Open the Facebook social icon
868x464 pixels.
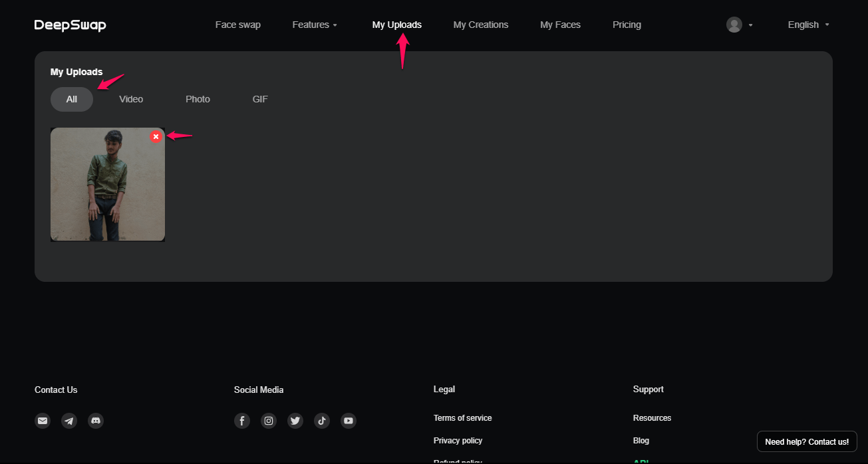[241, 420]
